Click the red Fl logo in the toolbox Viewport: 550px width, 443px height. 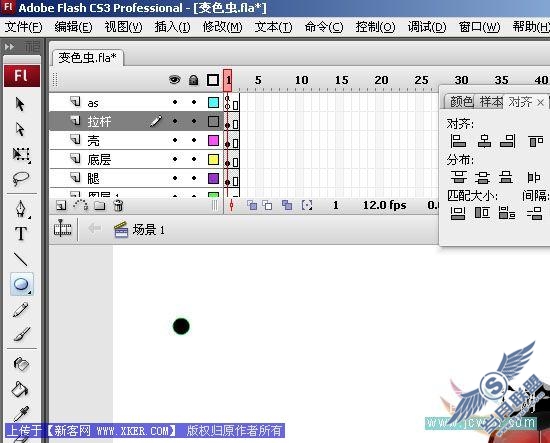[x=22, y=76]
